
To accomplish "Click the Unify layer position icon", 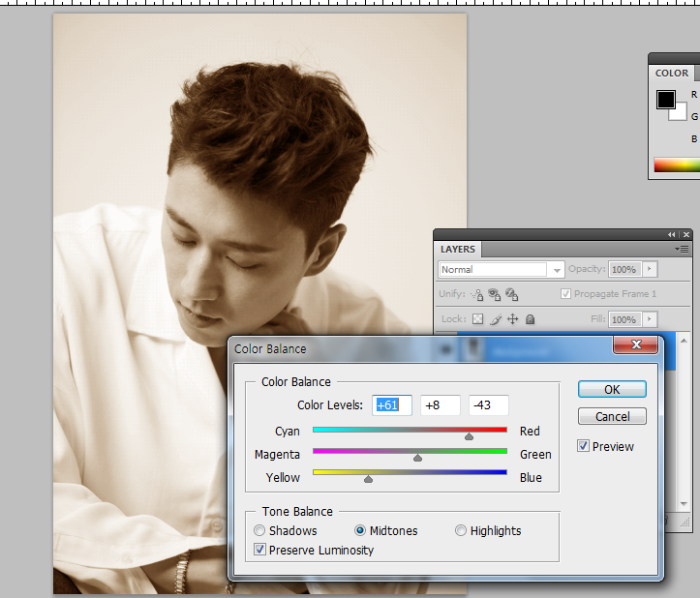I will click(477, 294).
